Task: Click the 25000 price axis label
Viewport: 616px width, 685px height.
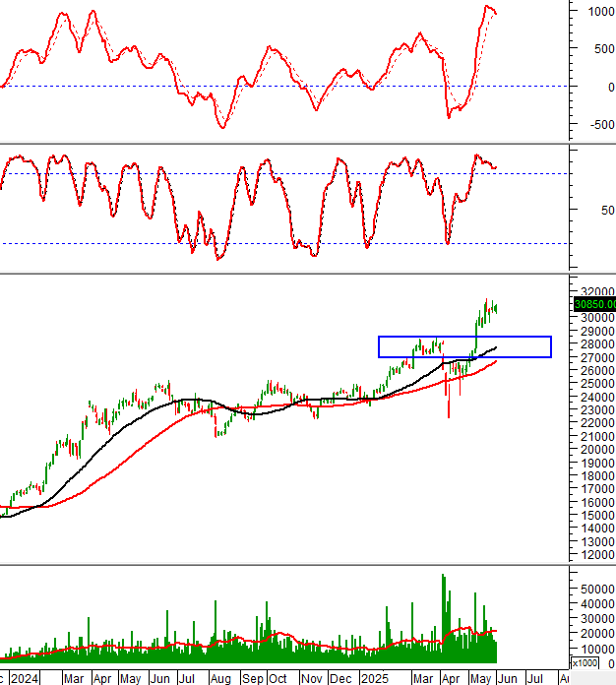Action: pos(597,383)
